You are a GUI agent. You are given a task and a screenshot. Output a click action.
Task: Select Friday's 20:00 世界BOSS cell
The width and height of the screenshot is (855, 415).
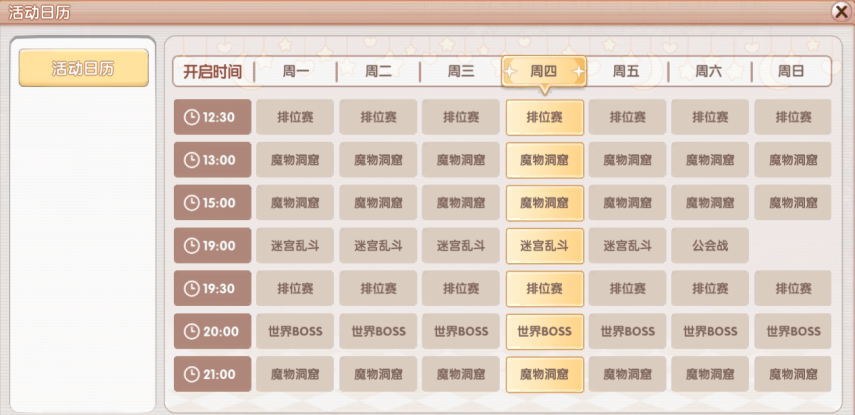tap(627, 331)
